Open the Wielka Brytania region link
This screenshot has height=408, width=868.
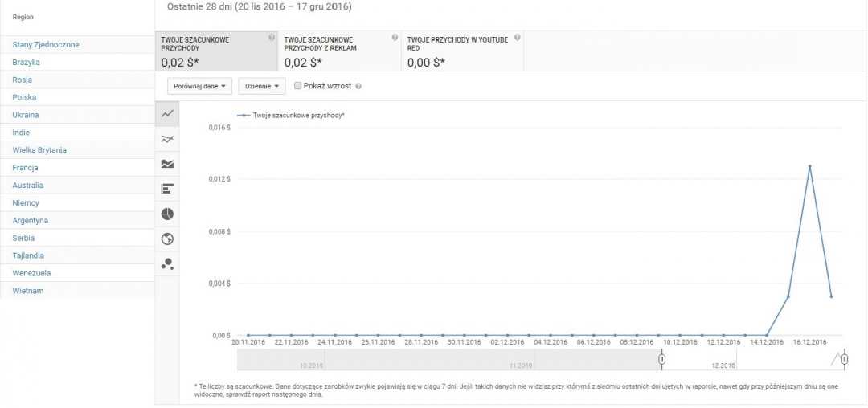pyautogui.click(x=39, y=150)
